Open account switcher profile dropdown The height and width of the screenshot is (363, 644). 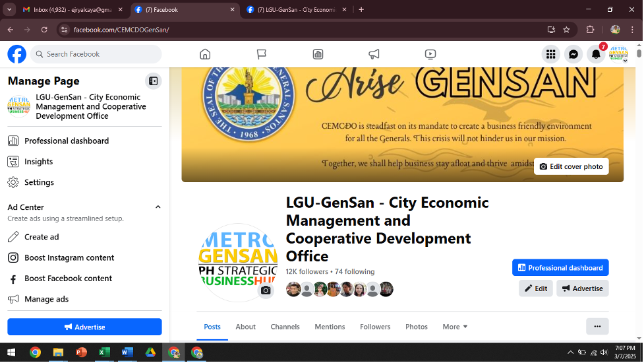coord(618,54)
